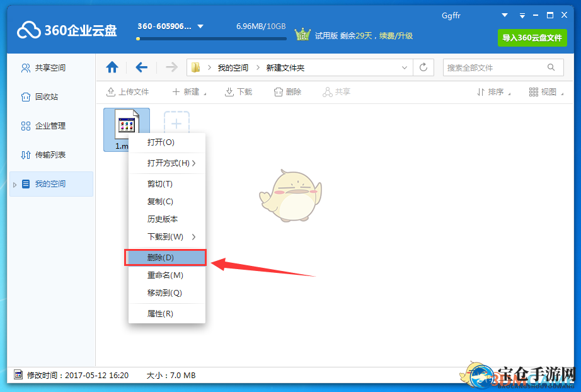Click 上传文件 upload toolbar button
Image resolution: width=581 pixels, height=392 pixels.
[x=127, y=92]
